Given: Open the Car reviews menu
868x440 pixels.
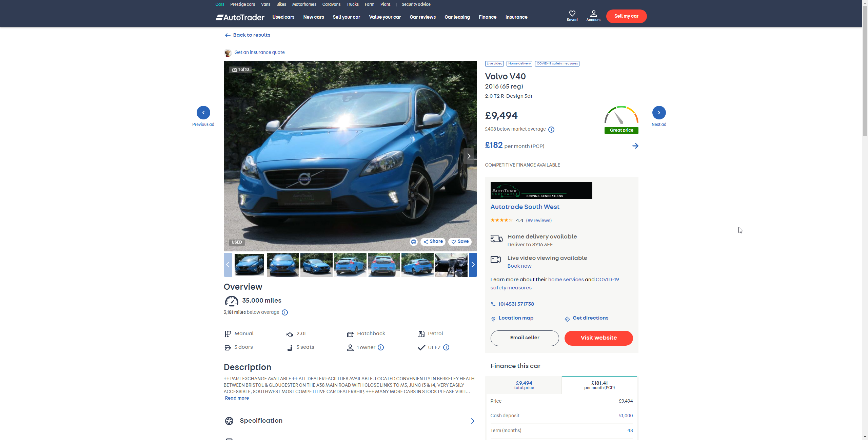Looking at the screenshot, I should (422, 17).
